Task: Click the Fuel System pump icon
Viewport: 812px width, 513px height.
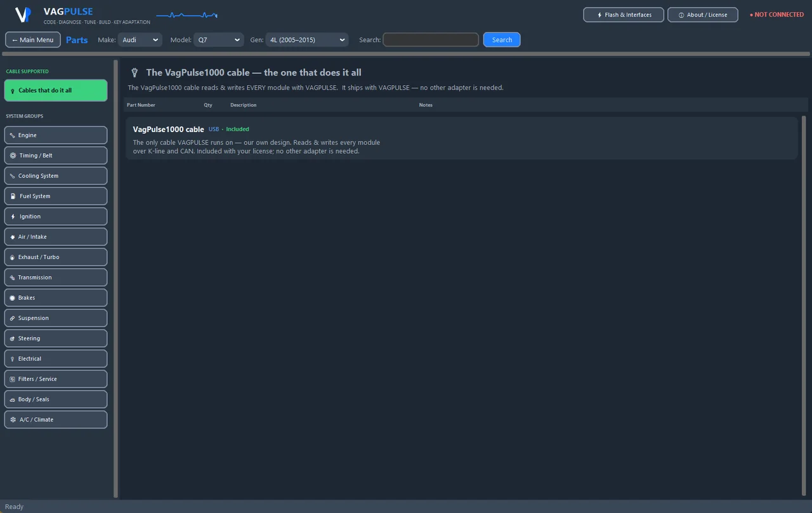Action: pyautogui.click(x=13, y=196)
